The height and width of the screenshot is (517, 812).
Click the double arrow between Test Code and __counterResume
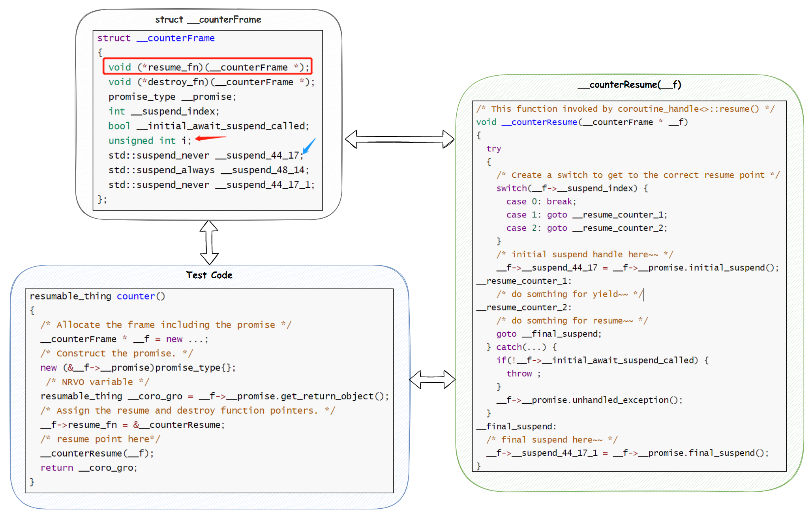pos(432,379)
